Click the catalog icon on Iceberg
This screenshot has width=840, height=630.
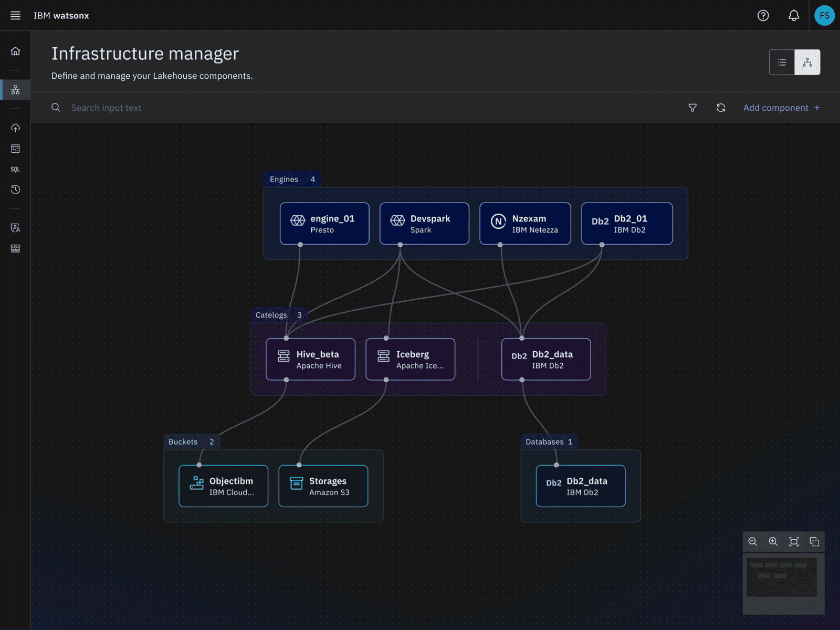pos(383,356)
